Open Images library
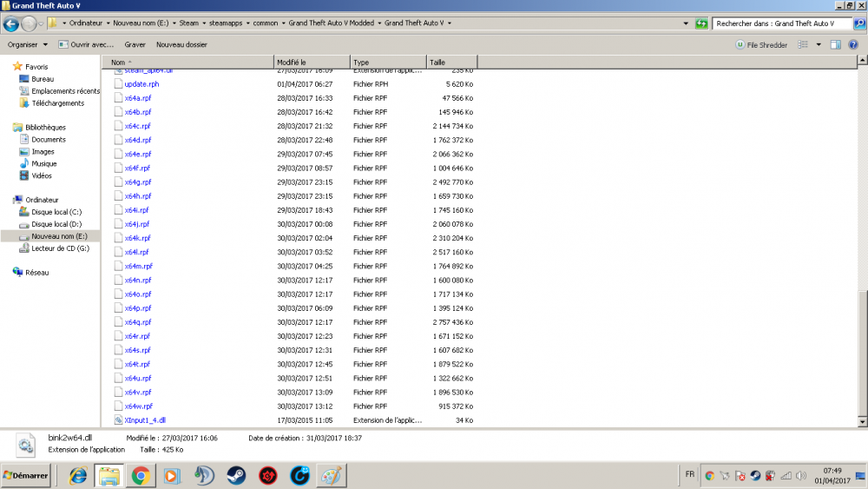The height and width of the screenshot is (489, 868). 43,152
